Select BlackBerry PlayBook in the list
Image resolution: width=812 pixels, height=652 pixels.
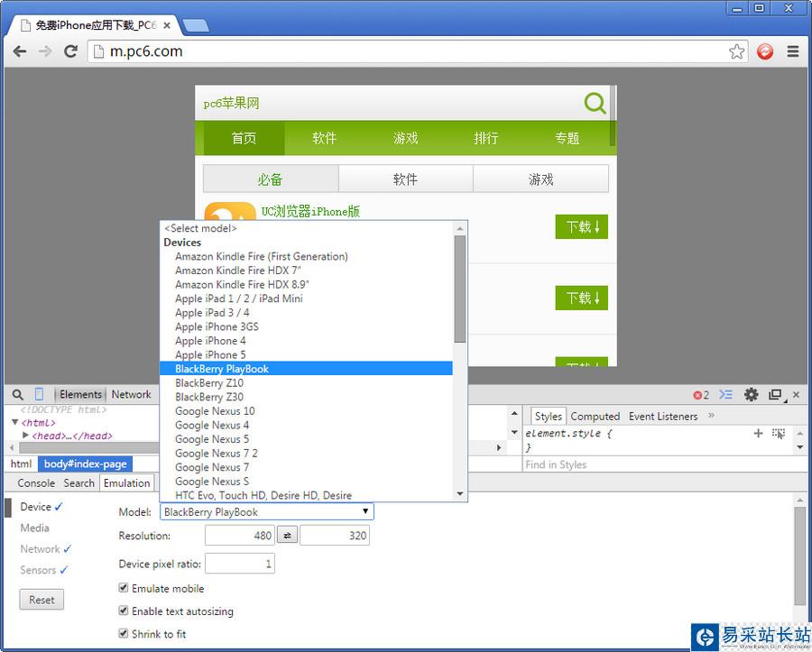coord(306,369)
